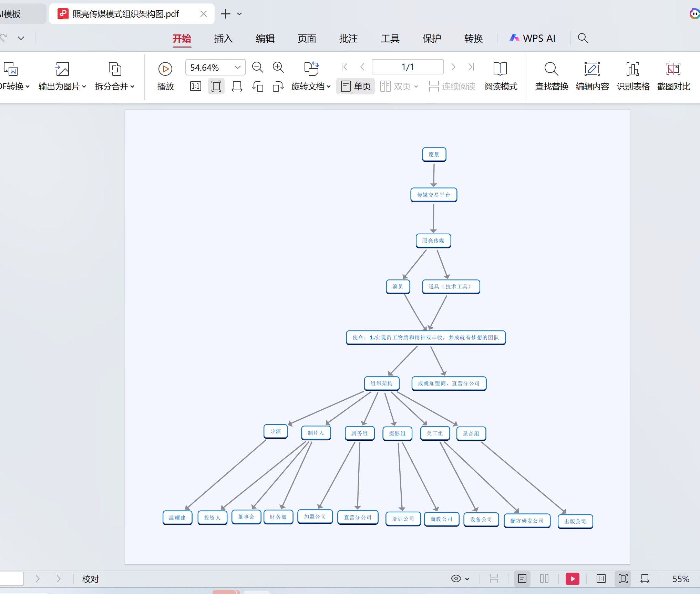Toggle continuous scroll in status bar

tap(494, 578)
